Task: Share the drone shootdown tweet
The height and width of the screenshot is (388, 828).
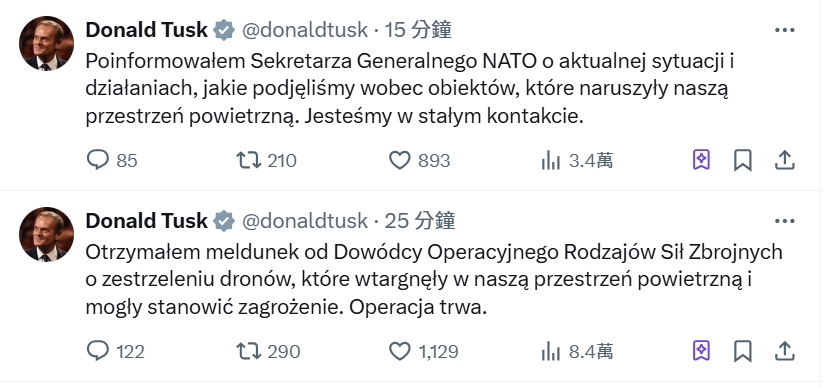Action: 785,351
